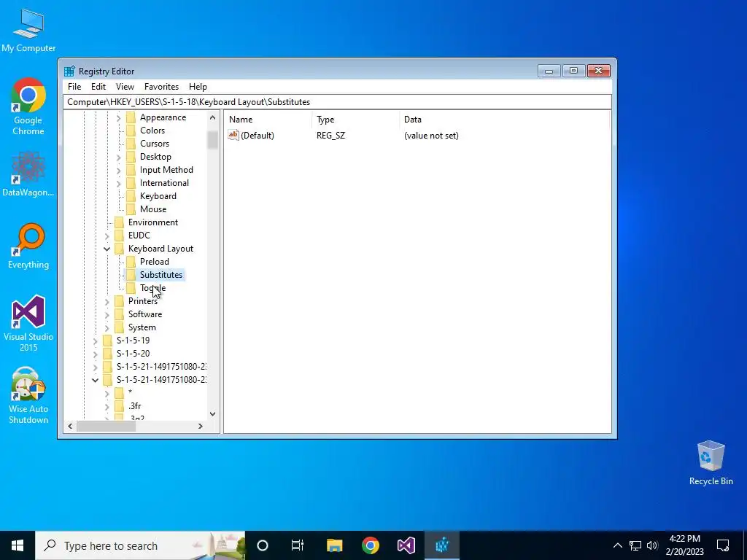Click the network tray icon
This screenshot has height=560, width=747.
pyautogui.click(x=635, y=545)
